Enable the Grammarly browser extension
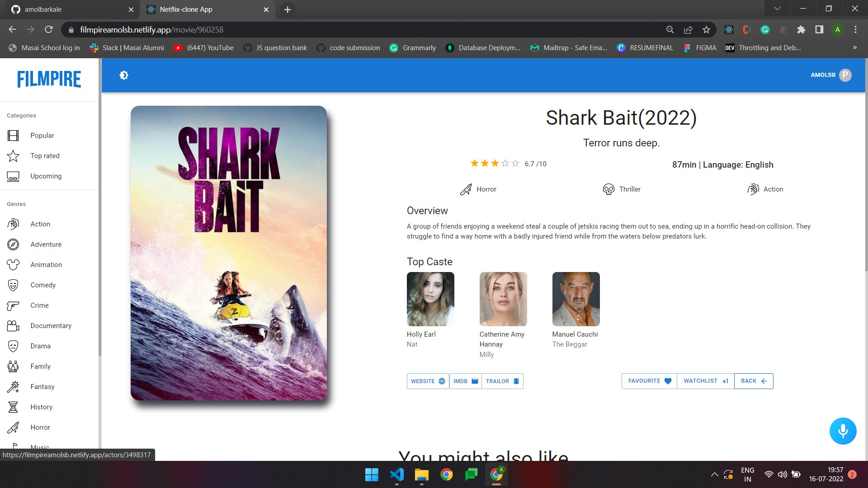868x488 pixels. [765, 29]
